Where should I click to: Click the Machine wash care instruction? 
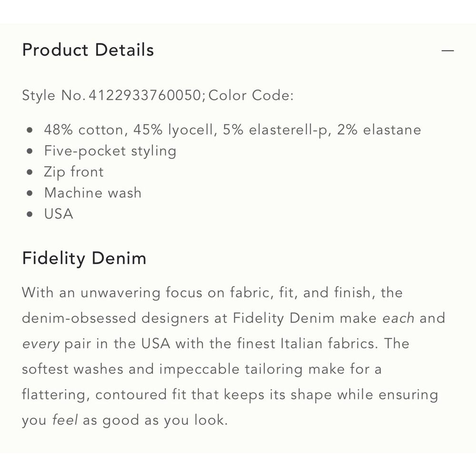pyautogui.click(x=93, y=193)
